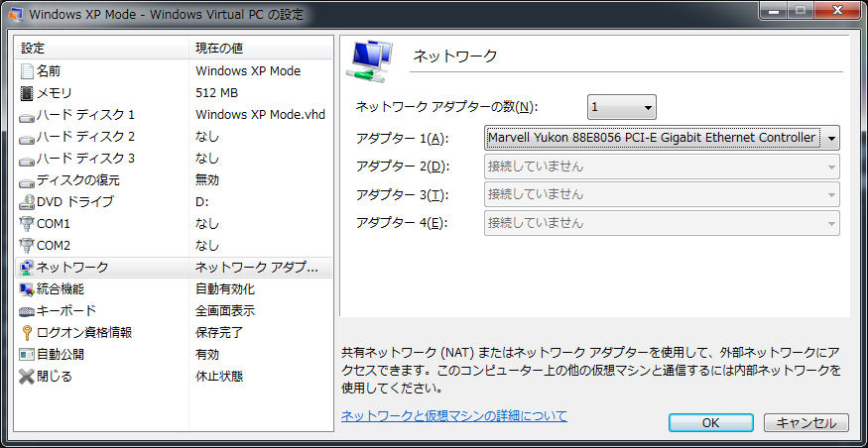
Task: Click the 現在の値 column header
Action: tap(262, 49)
